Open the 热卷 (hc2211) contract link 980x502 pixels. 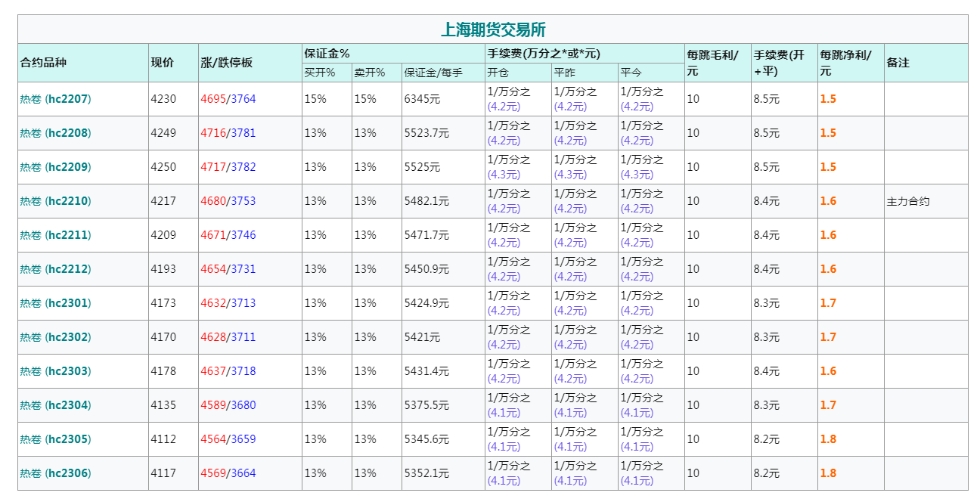[55, 235]
